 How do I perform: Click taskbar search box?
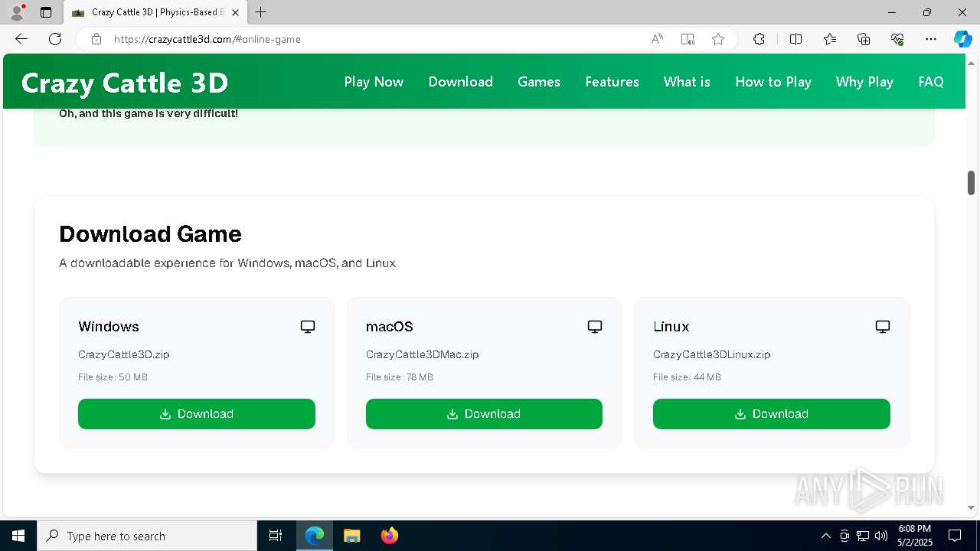tap(147, 536)
